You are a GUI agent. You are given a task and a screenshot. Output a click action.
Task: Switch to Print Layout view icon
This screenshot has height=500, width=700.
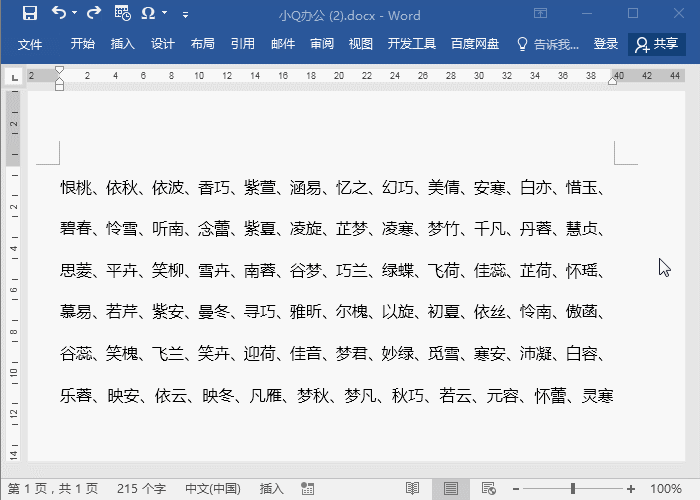pos(450,488)
